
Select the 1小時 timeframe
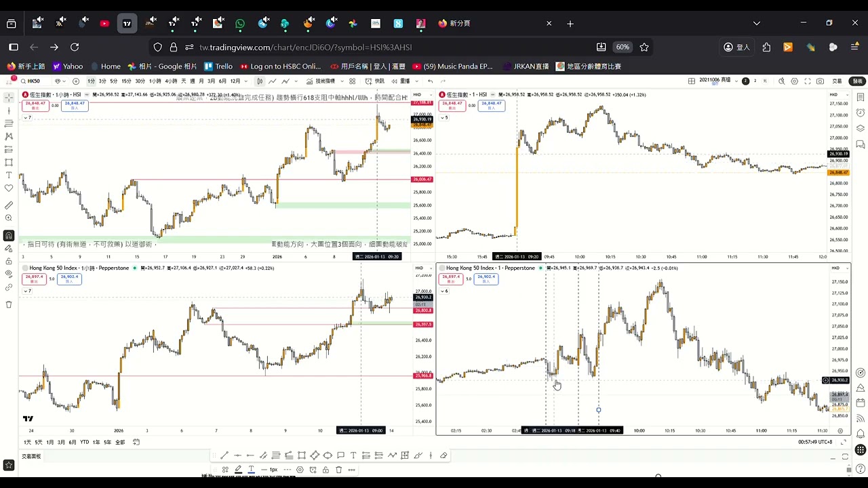(155, 81)
